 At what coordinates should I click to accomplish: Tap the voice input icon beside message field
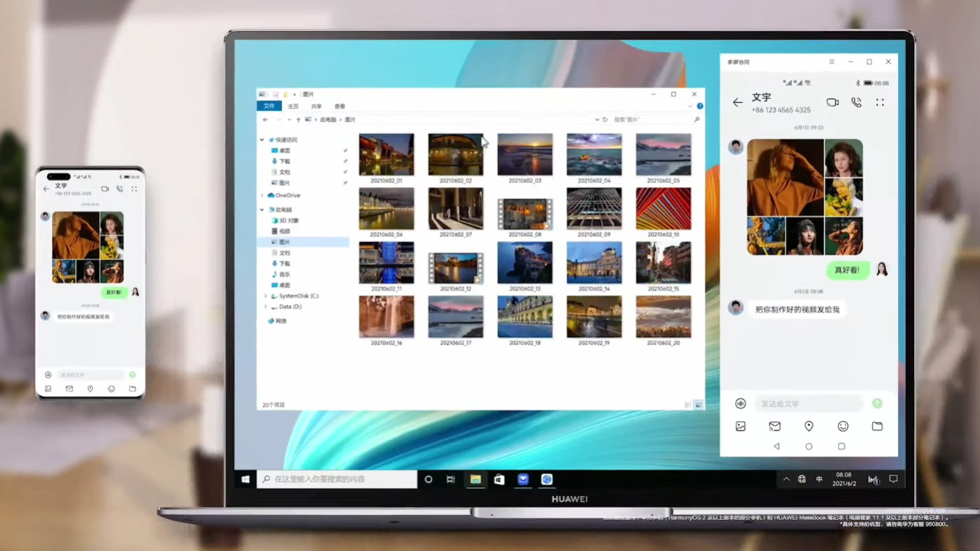click(x=740, y=404)
